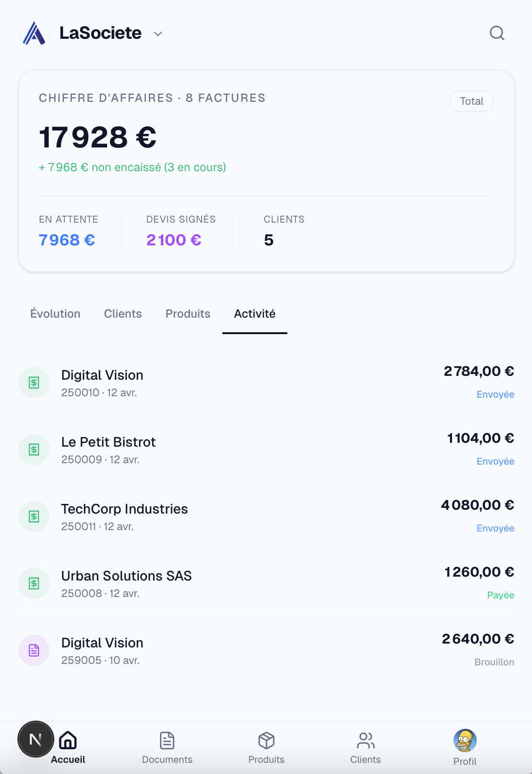Open the company selector dropdown
The image size is (532, 774).
coord(157,33)
